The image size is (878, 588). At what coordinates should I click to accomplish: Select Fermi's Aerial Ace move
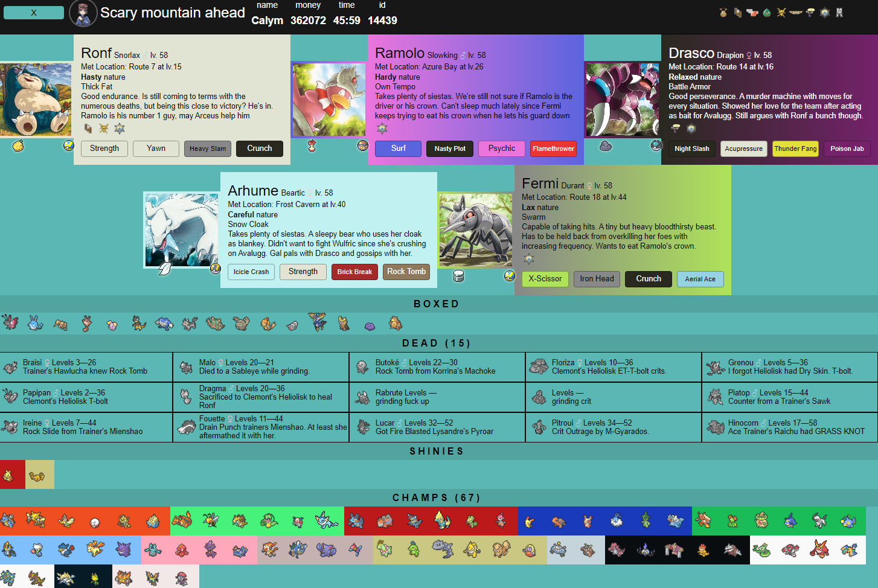(700, 279)
